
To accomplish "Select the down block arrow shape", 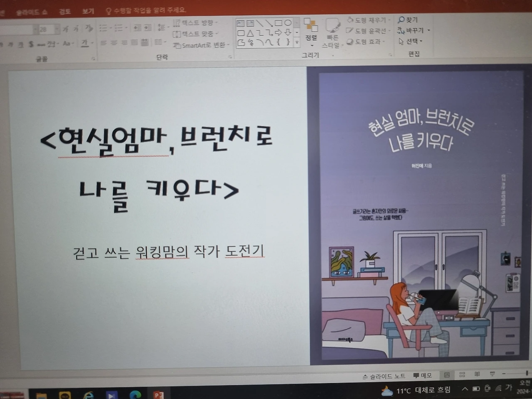I will (x=288, y=32).
